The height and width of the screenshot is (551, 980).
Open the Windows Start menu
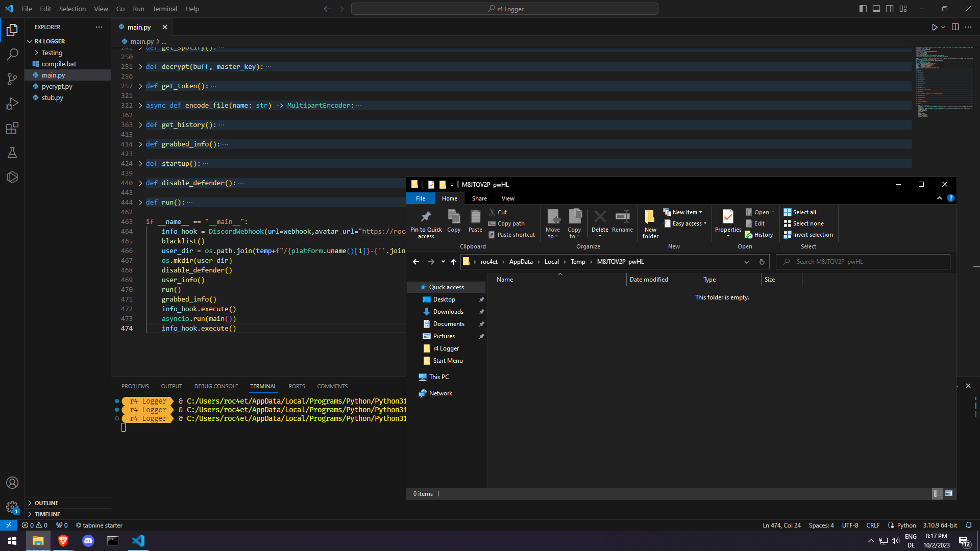tap(12, 541)
